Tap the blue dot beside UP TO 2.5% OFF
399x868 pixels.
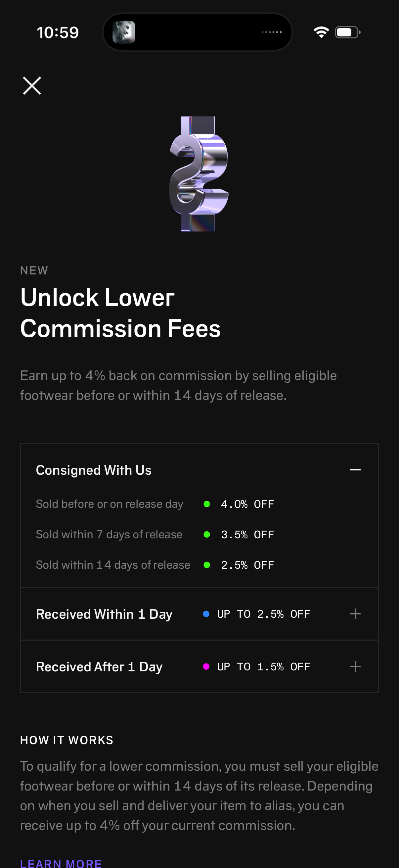coord(206,614)
